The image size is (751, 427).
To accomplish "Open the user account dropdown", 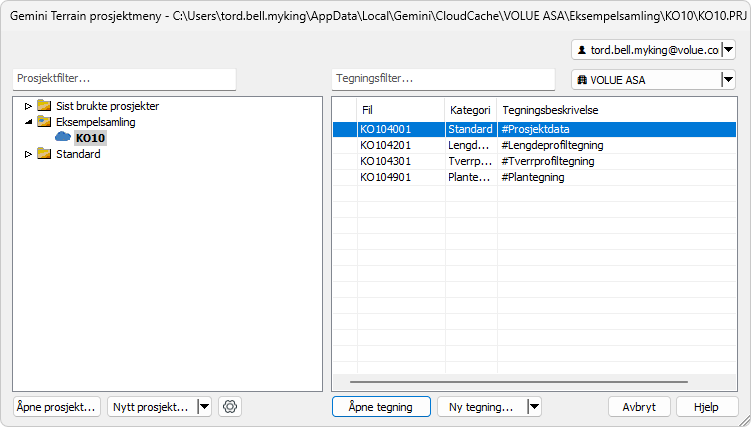I will click(728, 50).
